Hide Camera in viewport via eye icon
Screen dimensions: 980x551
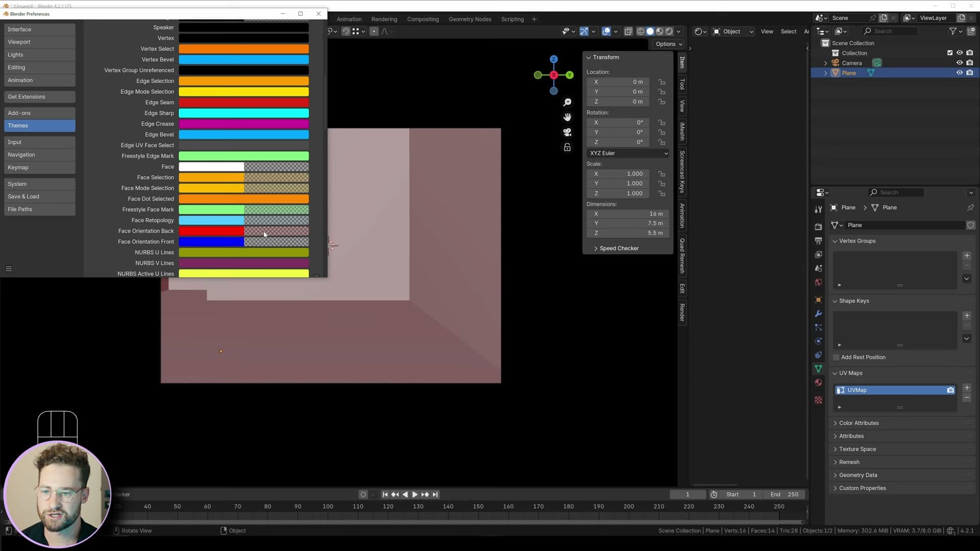coord(960,63)
